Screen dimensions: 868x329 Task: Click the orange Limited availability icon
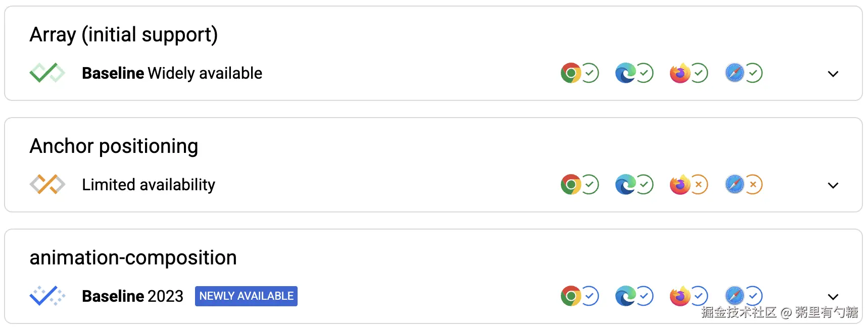47,185
